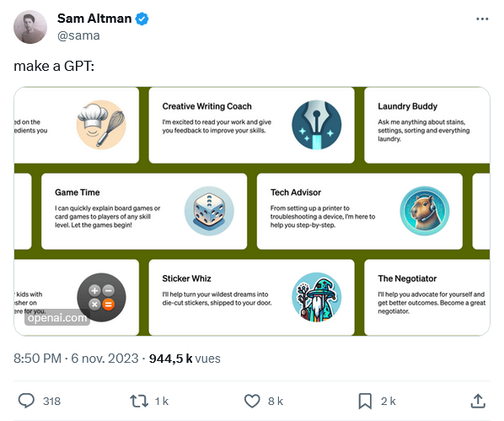Click the 8:50 PM timestamp
Image resolution: width=504 pixels, height=421 pixels.
pyautogui.click(x=38, y=359)
